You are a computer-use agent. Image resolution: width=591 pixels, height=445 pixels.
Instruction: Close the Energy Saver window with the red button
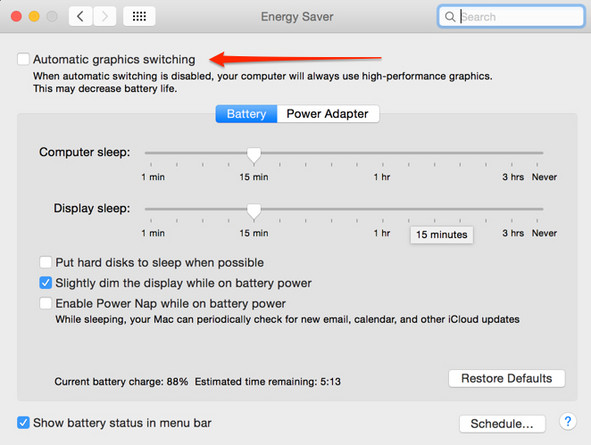coord(16,17)
